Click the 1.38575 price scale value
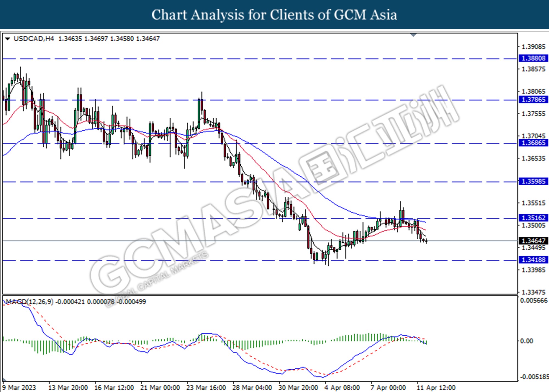549x392 pixels. (x=533, y=69)
